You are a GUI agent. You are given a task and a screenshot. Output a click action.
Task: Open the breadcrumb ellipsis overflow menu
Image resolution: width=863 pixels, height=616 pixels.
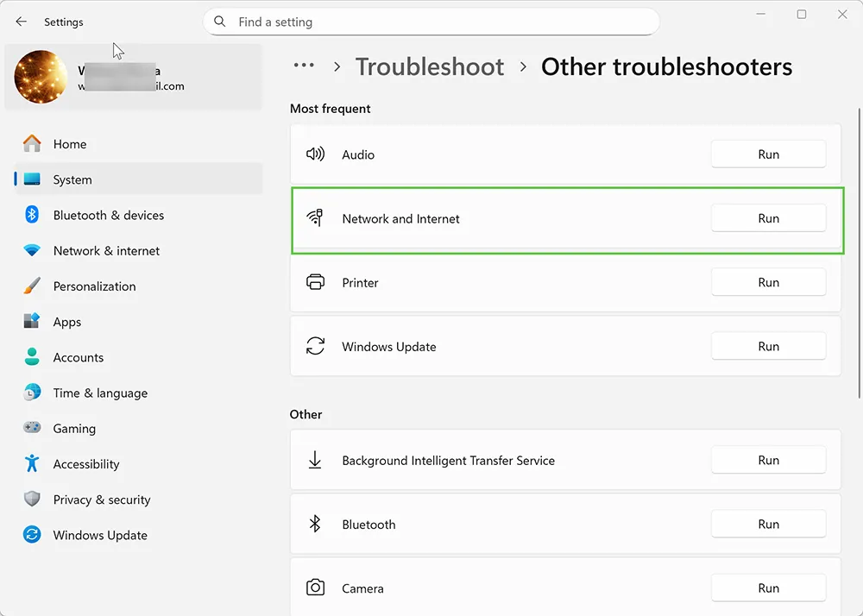point(304,66)
